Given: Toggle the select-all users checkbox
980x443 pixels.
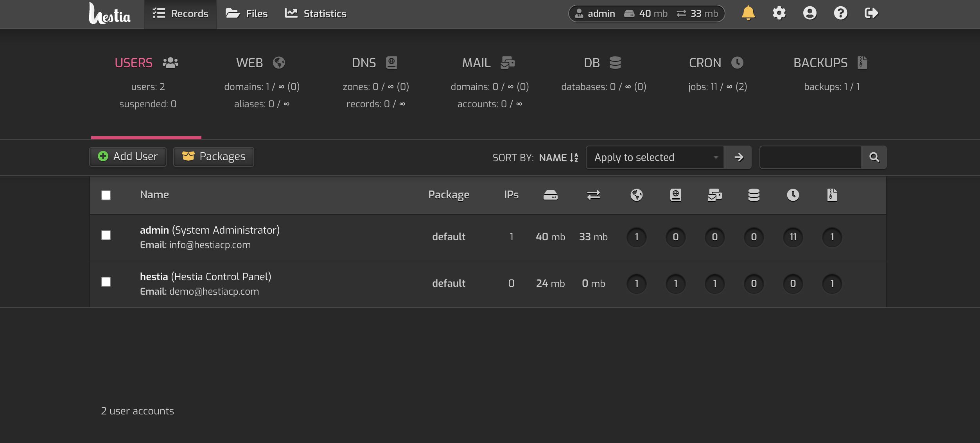Looking at the screenshot, I should coord(106,195).
